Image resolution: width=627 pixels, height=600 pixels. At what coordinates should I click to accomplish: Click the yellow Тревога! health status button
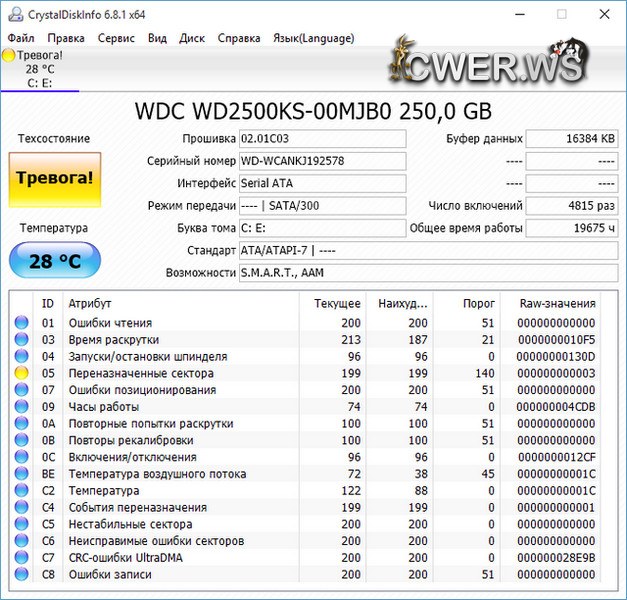point(55,178)
